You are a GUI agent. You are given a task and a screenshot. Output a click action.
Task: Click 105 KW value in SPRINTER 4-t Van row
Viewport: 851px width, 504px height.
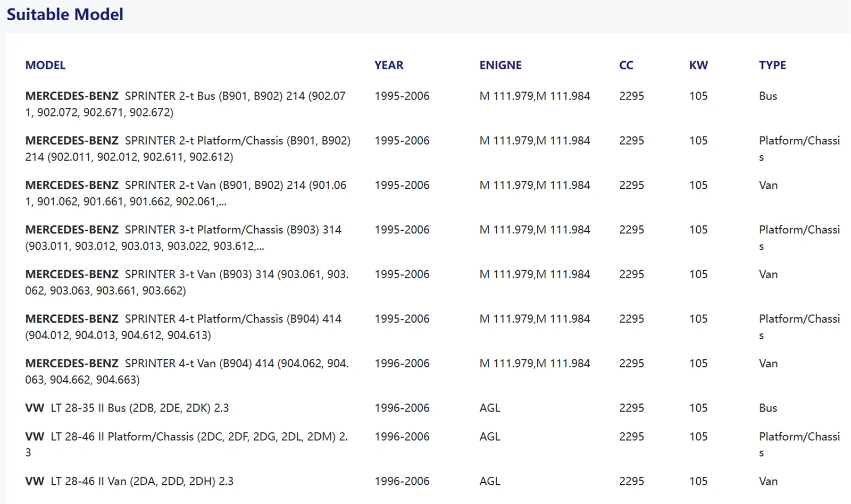[698, 364]
